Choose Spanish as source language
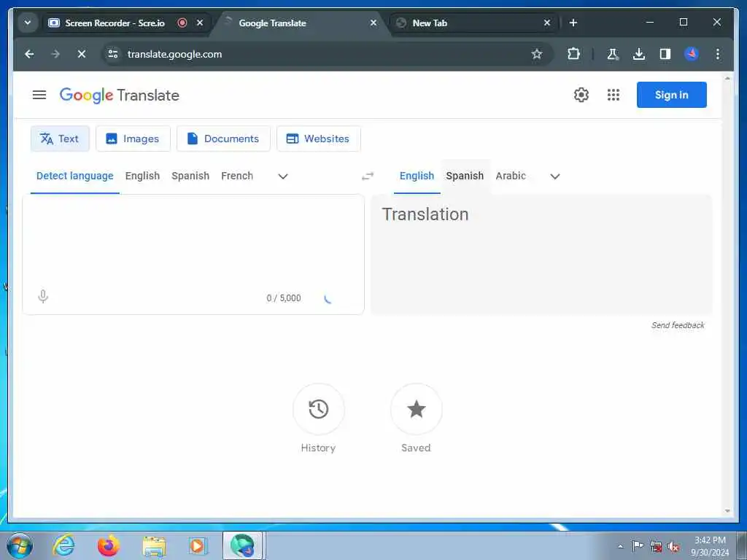The image size is (747, 560). tap(190, 176)
